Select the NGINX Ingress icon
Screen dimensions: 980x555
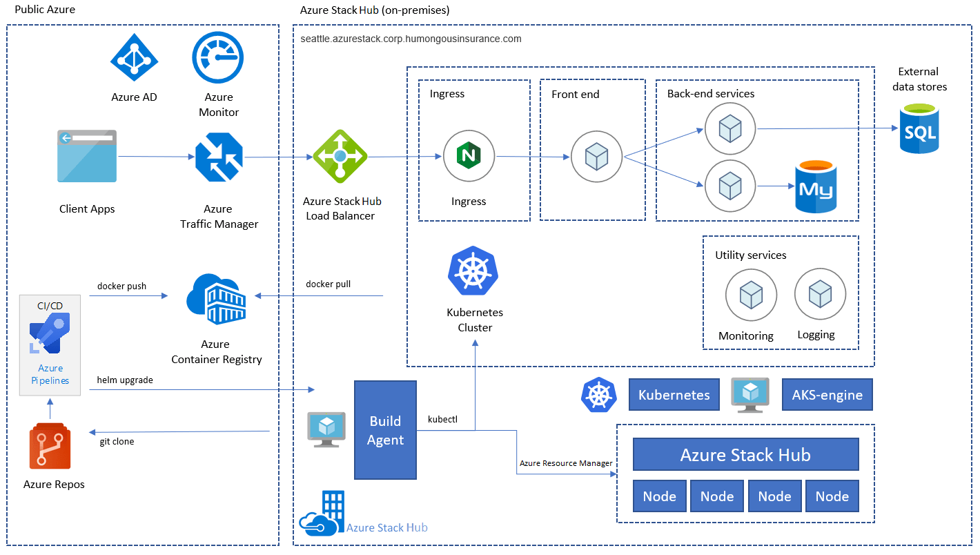tap(469, 156)
